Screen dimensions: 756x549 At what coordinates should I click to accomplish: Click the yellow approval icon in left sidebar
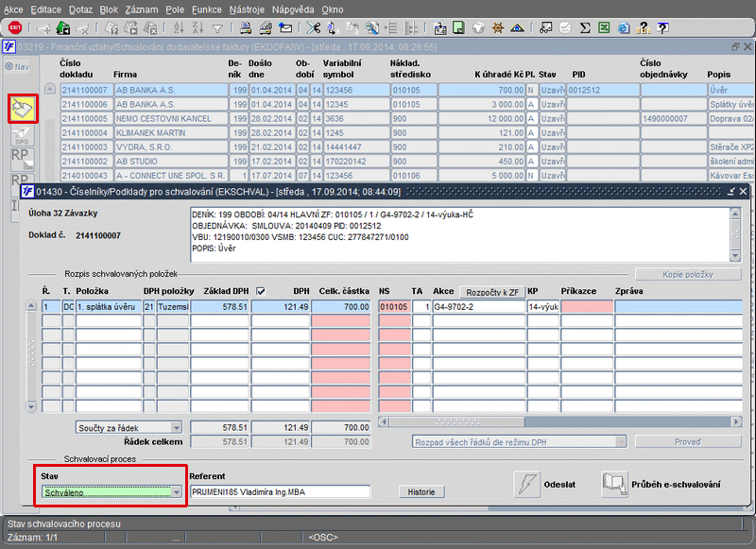23,109
